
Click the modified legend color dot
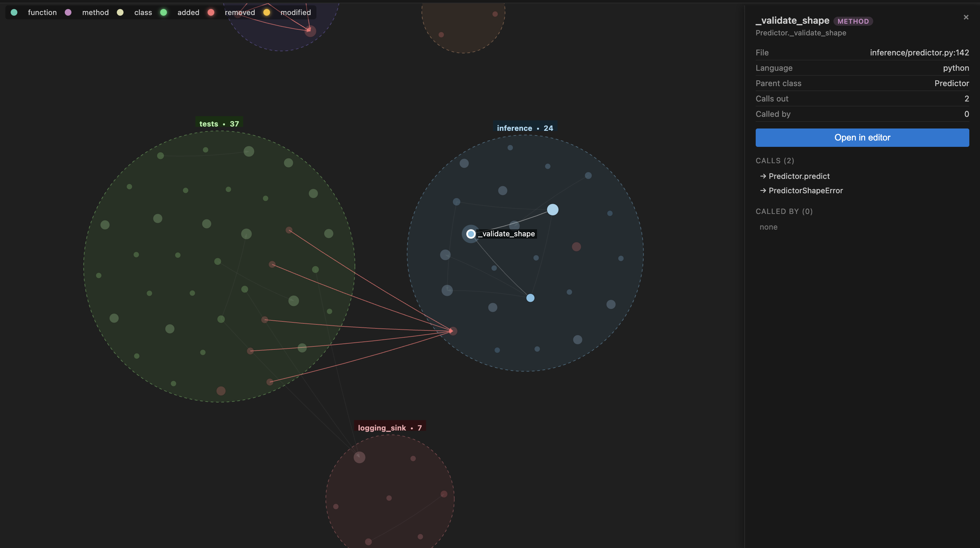pyautogui.click(x=267, y=13)
